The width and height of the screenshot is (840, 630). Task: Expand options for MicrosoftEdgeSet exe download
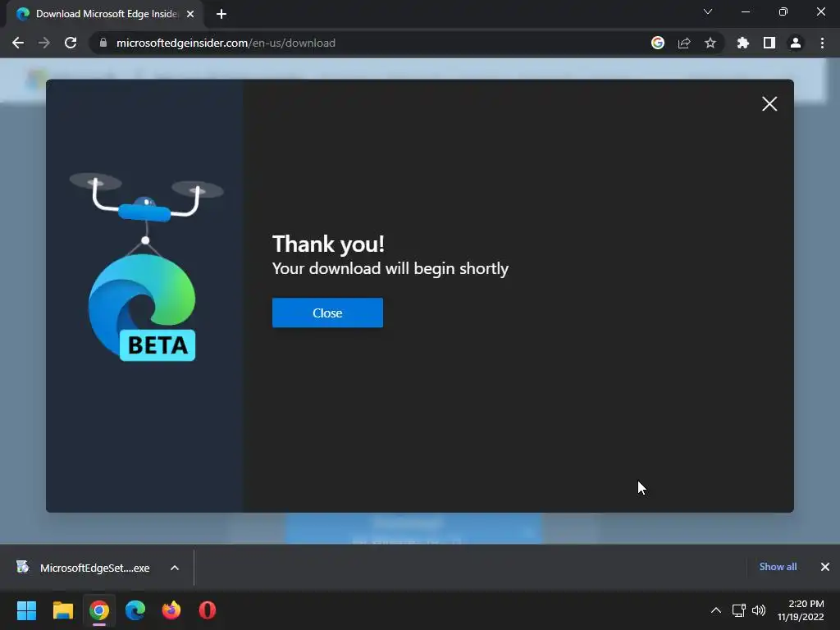[x=175, y=568]
